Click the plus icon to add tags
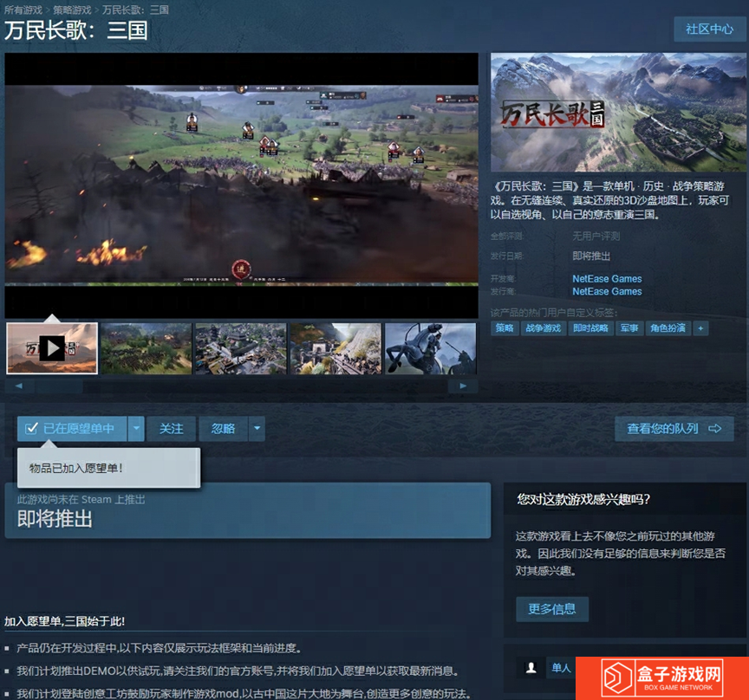 [700, 328]
